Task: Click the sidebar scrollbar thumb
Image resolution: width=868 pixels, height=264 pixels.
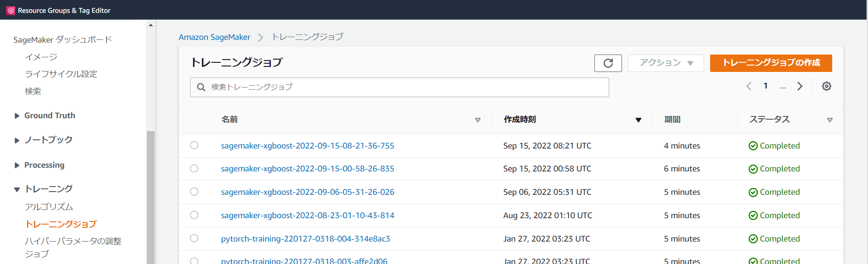Action: pyautogui.click(x=151, y=197)
